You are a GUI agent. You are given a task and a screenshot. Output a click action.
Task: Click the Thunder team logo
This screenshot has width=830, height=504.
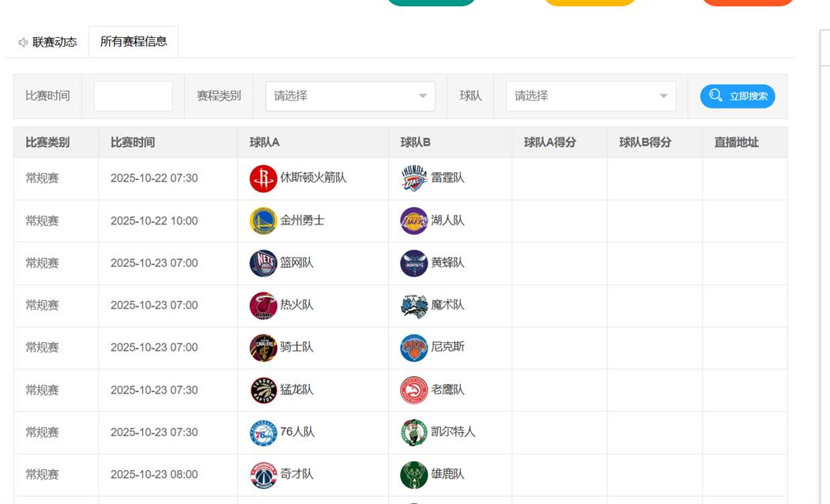click(413, 179)
